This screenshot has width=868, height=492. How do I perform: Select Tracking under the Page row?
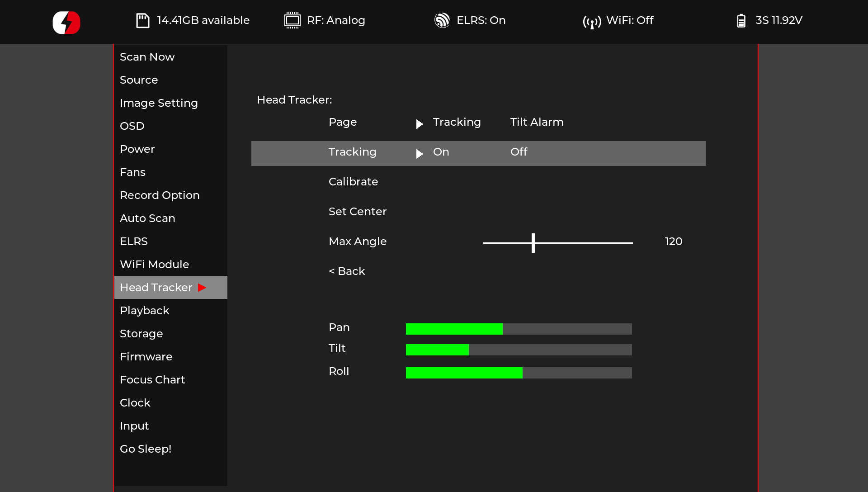(x=457, y=122)
